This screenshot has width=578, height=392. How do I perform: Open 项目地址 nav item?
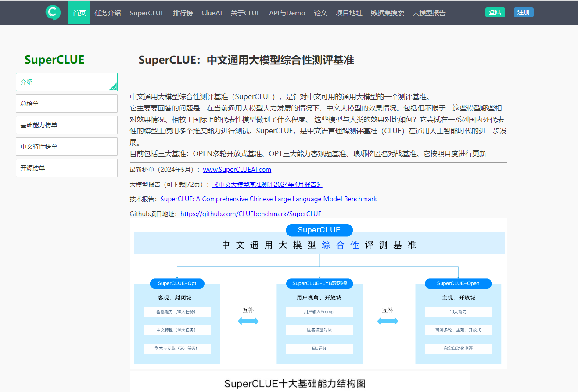coord(349,13)
